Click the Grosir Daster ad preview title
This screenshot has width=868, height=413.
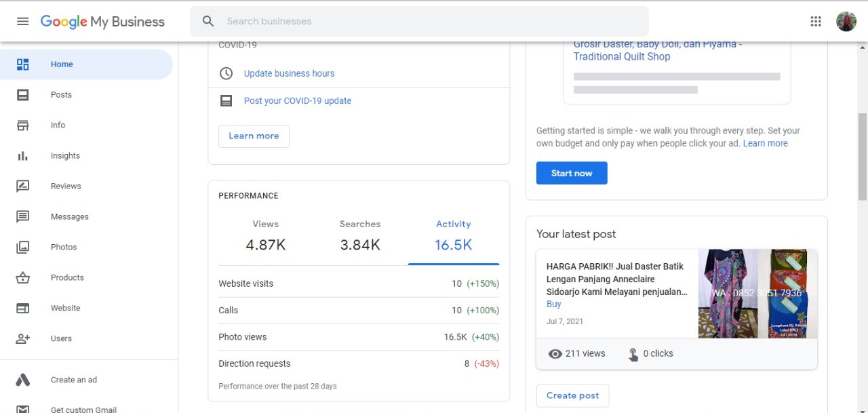click(658, 50)
